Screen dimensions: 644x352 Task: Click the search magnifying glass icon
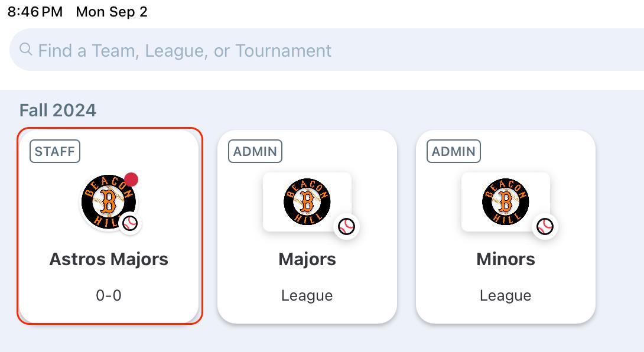tap(25, 50)
